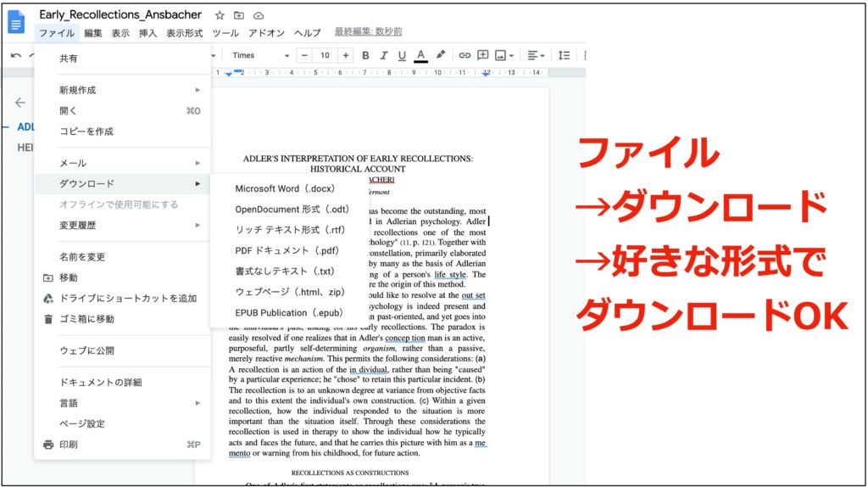Download as OpenDocument 形式 (.odt)
This screenshot has width=868, height=487.
pyautogui.click(x=289, y=210)
